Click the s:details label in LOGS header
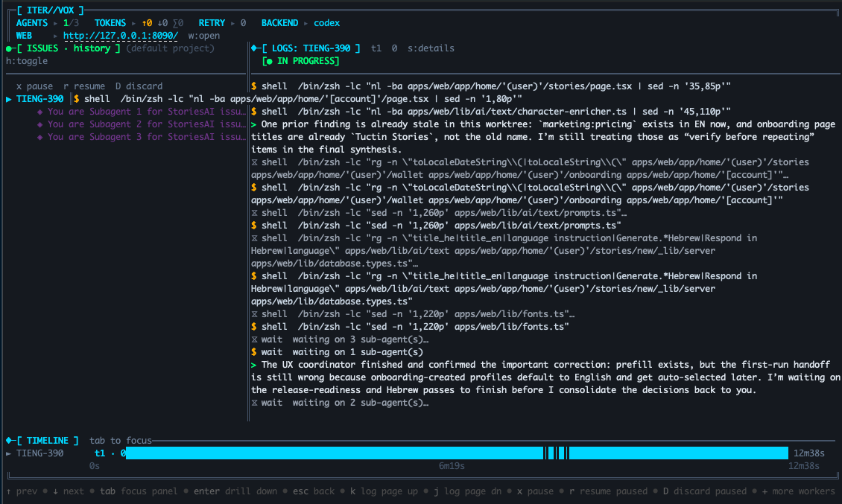 430,48
